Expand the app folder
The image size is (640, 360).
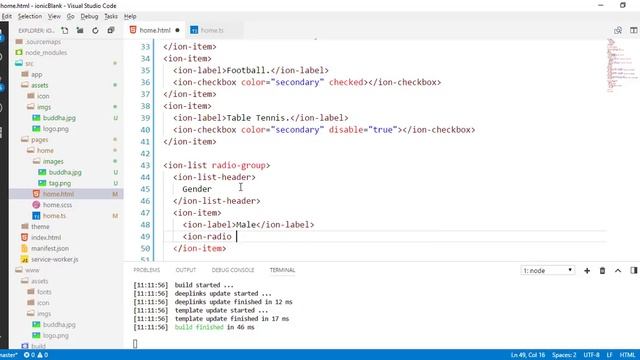(36, 74)
